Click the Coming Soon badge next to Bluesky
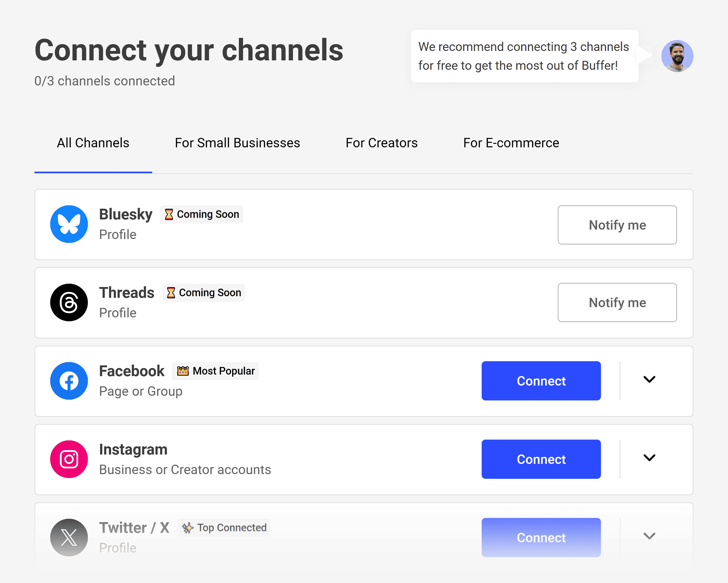 pos(201,214)
